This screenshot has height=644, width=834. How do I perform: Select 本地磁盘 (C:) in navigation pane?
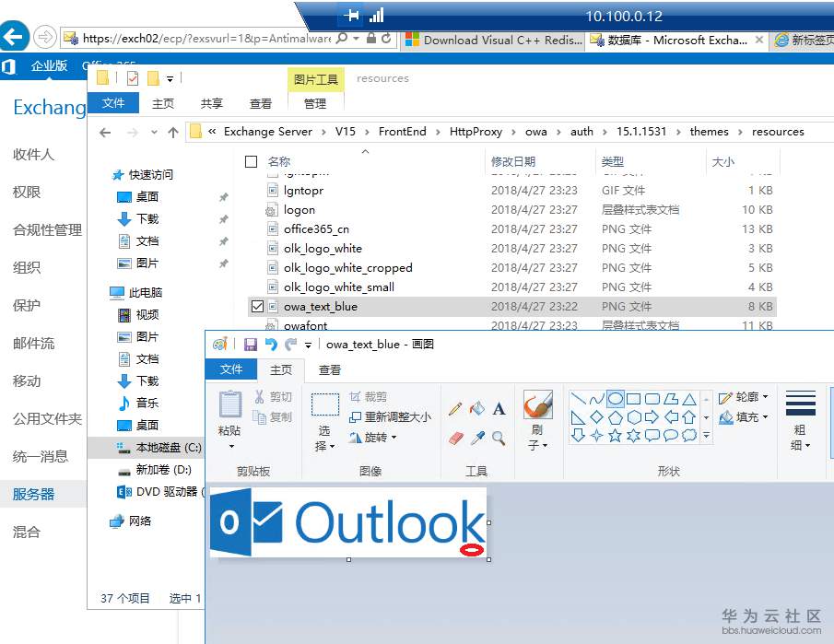(159, 448)
